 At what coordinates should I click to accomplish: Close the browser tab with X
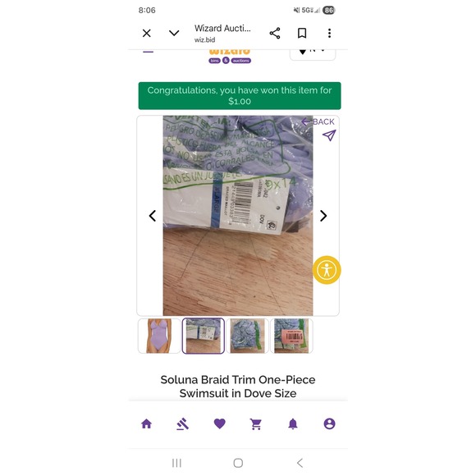147,33
